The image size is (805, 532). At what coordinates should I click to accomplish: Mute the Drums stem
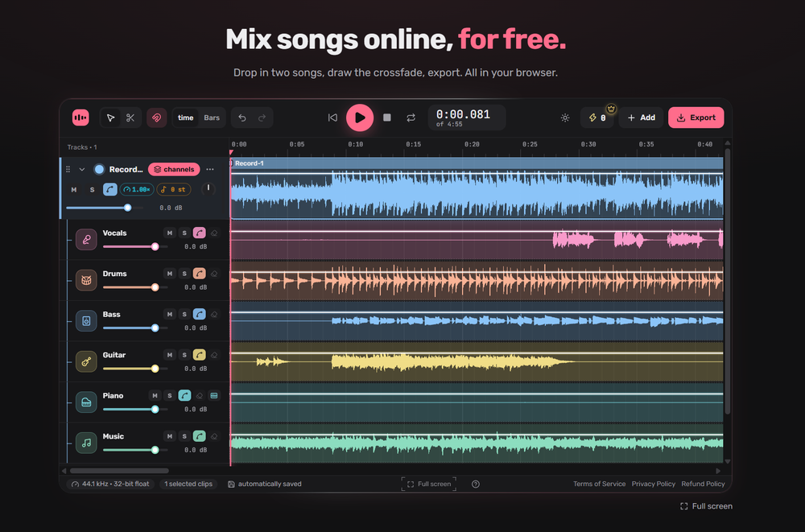(x=169, y=274)
